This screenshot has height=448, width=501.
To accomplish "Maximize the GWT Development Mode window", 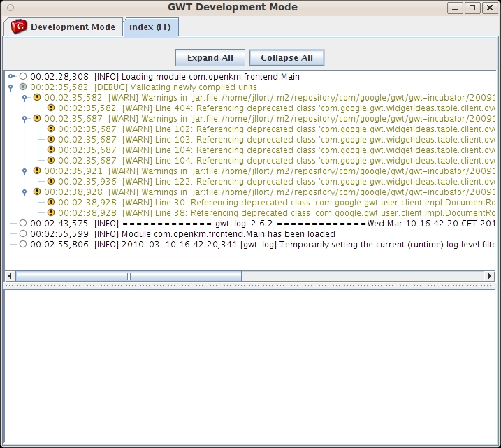I will 472,8.
